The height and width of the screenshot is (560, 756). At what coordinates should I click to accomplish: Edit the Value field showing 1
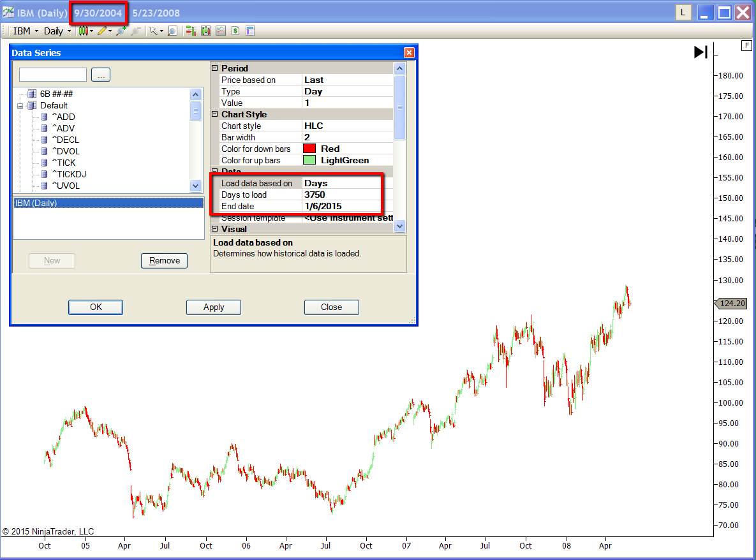pyautogui.click(x=347, y=103)
